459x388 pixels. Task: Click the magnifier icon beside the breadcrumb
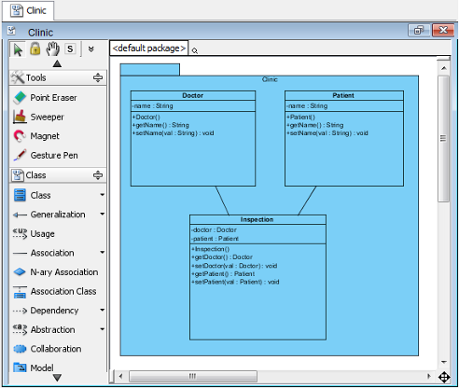point(195,51)
